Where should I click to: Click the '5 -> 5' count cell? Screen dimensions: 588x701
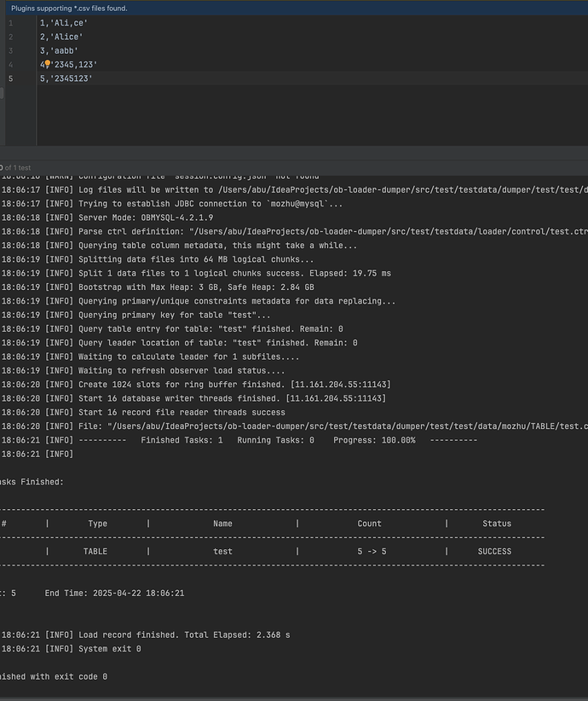pyautogui.click(x=372, y=551)
